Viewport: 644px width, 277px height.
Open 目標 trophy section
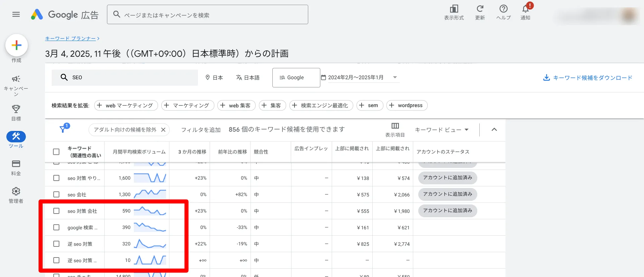(x=16, y=113)
